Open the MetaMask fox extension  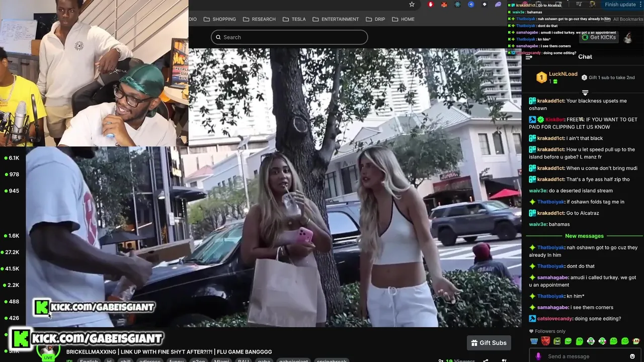(444, 5)
